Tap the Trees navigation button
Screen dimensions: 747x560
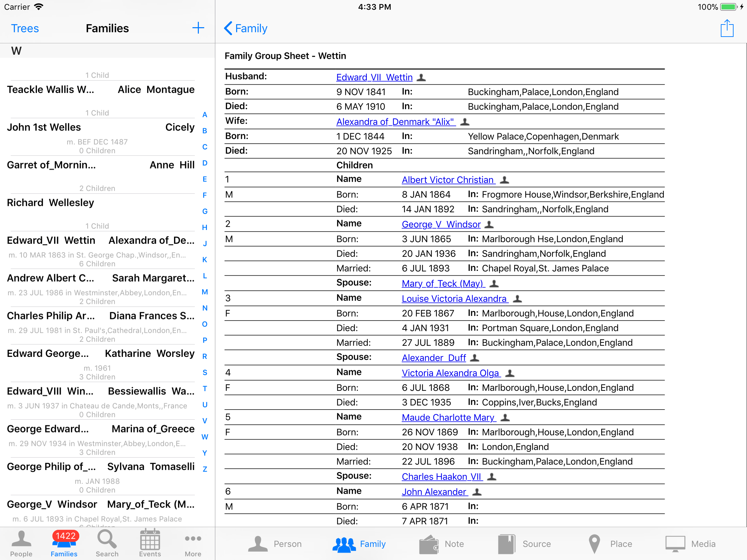[x=25, y=28]
